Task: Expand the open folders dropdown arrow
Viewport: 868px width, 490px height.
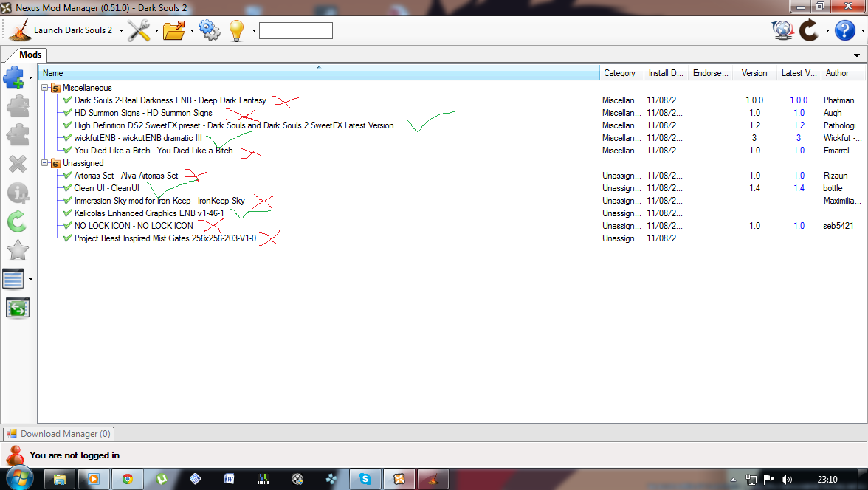Action: tap(192, 30)
